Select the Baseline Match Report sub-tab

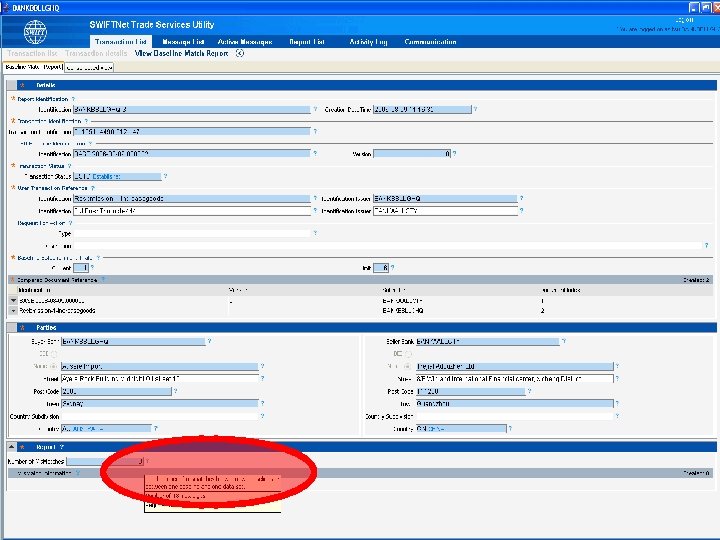pyautogui.click(x=34, y=68)
